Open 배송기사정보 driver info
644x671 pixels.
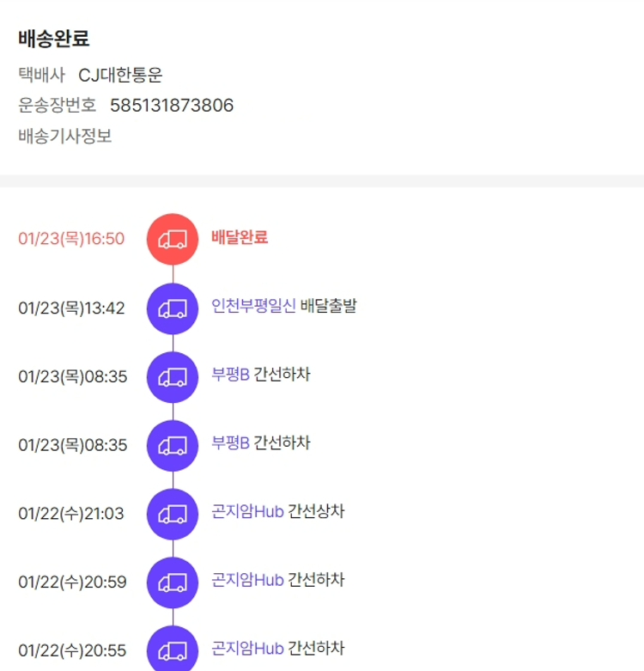(x=65, y=136)
